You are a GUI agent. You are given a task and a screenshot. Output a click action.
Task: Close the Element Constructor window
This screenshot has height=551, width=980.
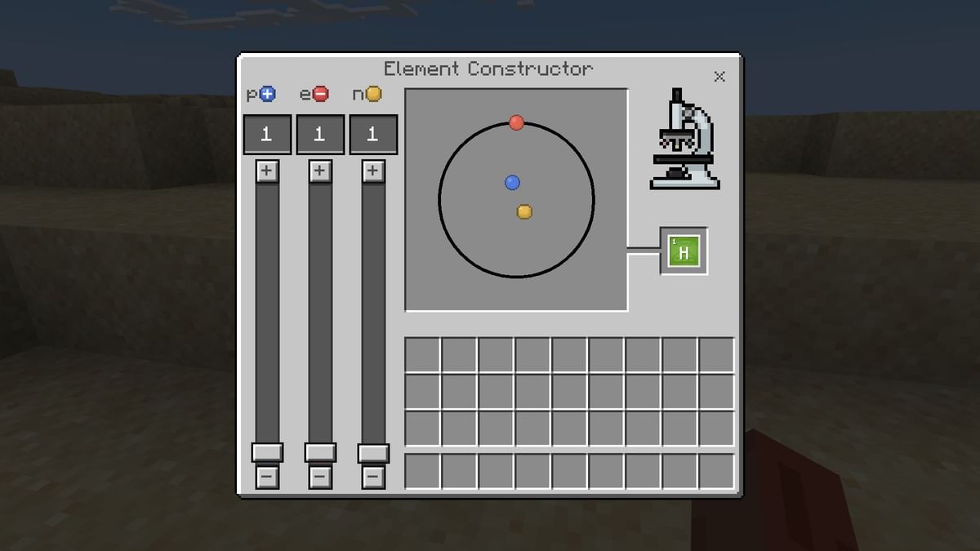pos(719,77)
